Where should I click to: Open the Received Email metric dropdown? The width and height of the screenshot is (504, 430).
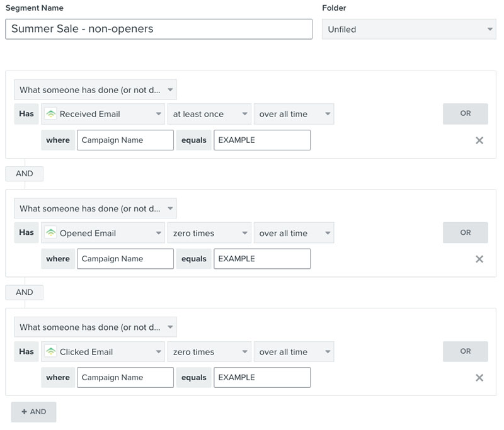(x=103, y=114)
